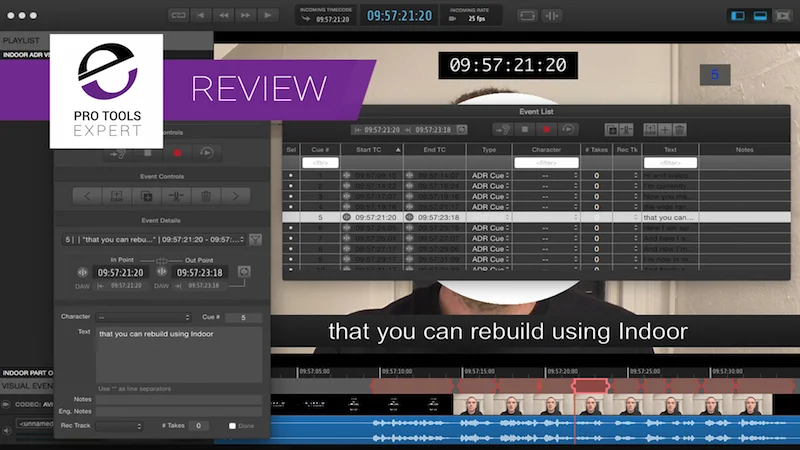
Task: Open Type dropdown for cue 1 row
Action: point(490,176)
